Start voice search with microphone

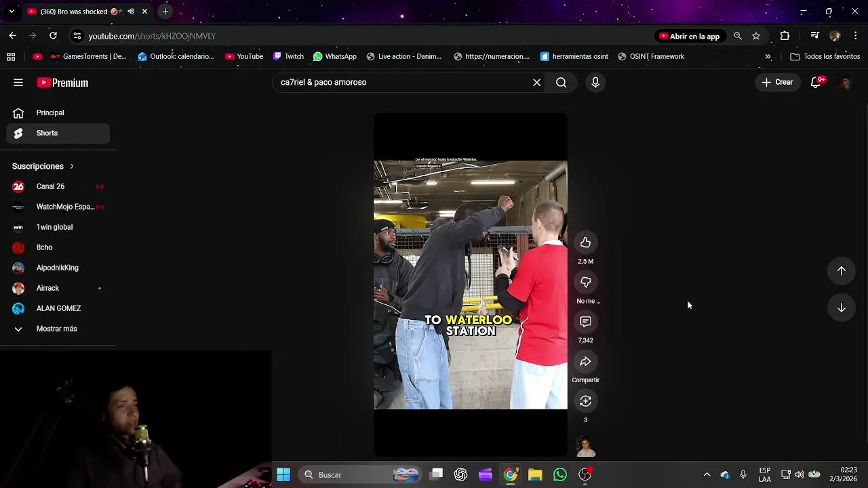[595, 83]
